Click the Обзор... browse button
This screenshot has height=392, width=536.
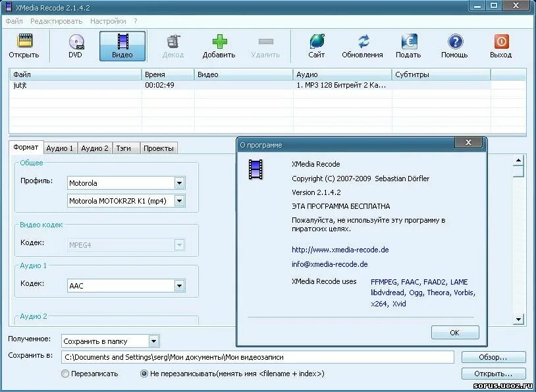click(493, 357)
